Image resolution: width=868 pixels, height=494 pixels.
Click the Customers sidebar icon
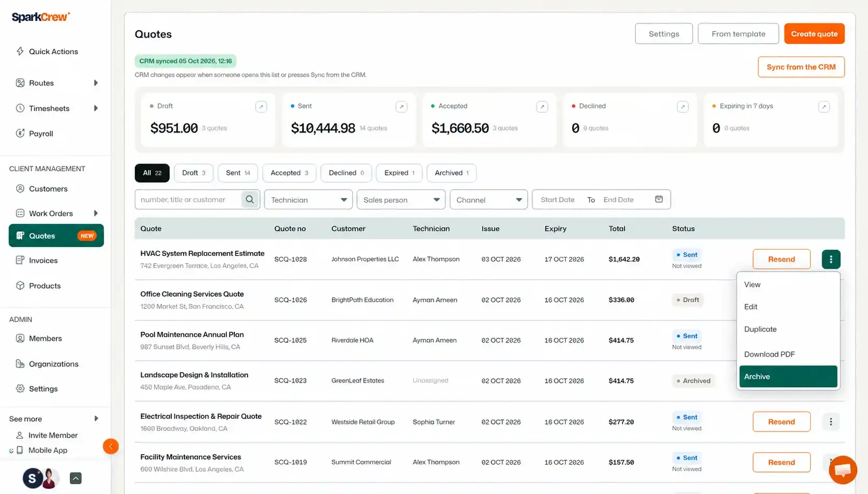point(20,189)
